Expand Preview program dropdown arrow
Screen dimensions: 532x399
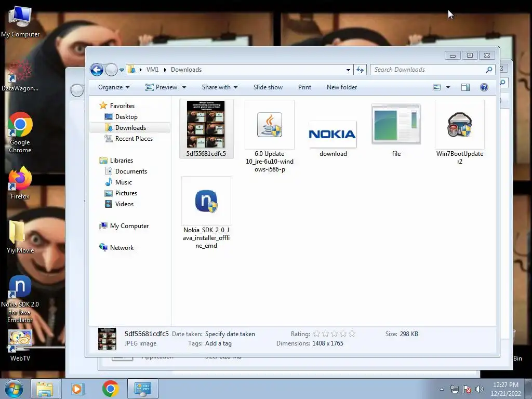coord(184,87)
